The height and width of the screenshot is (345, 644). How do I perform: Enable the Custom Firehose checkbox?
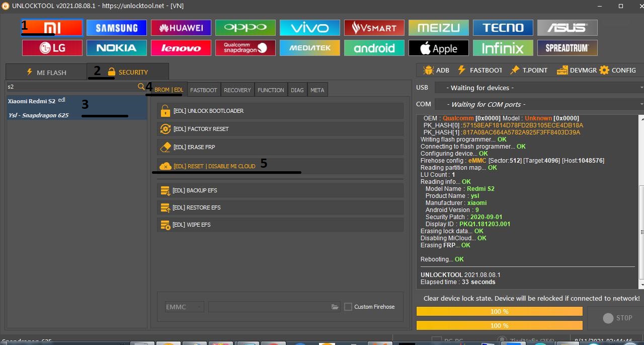[348, 307]
